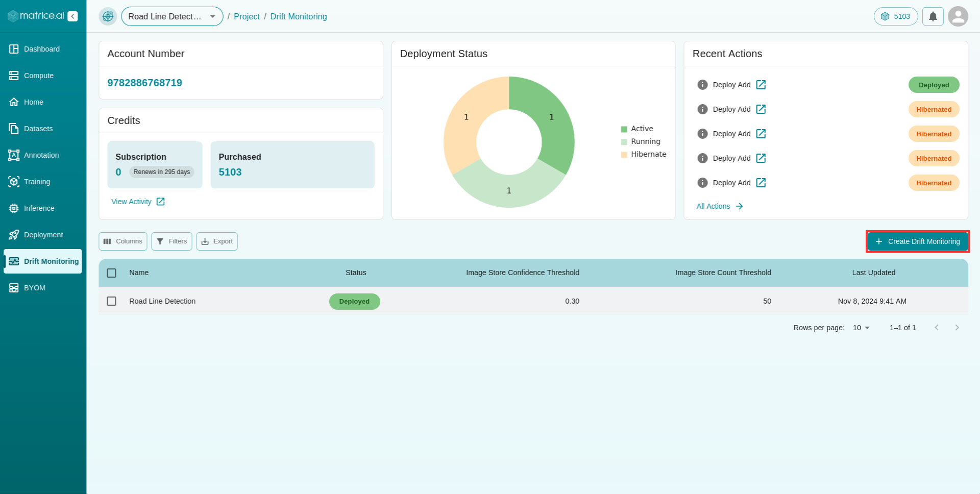Click the Nov 8, 2024 9:41 AM cell
Image resolution: width=980 pixels, height=494 pixels.
(872, 301)
